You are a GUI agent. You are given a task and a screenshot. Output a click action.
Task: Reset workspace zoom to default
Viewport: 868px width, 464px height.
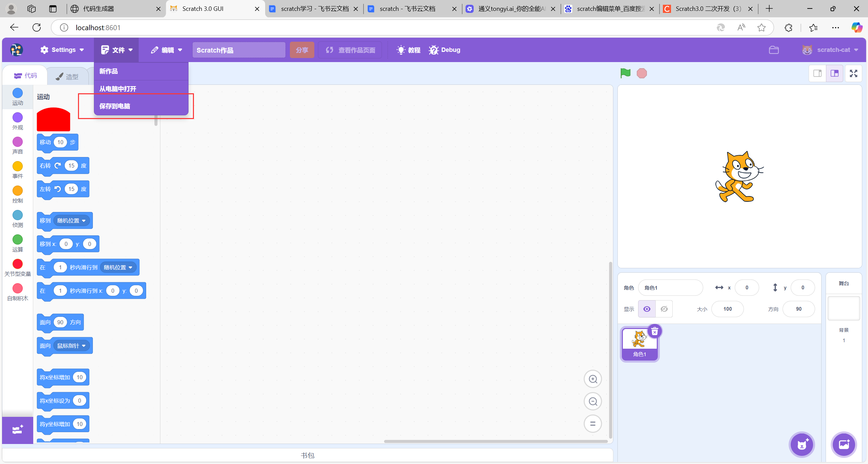(593, 424)
